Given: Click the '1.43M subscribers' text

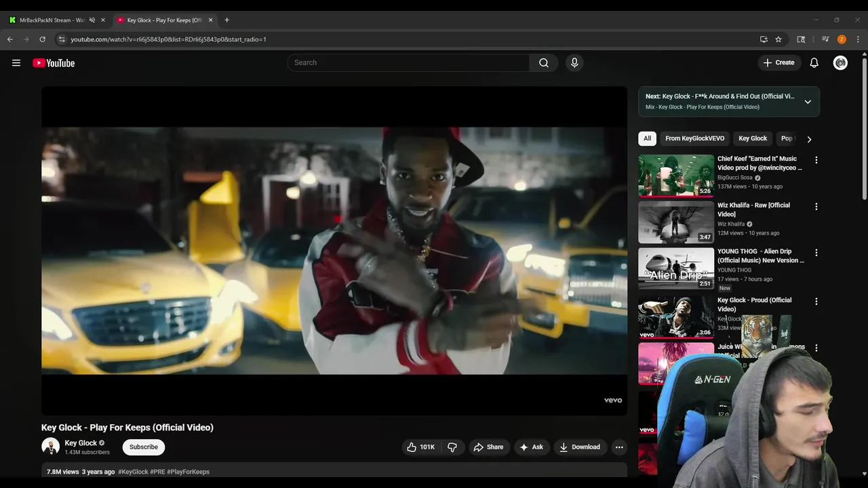Looking at the screenshot, I should click(87, 452).
